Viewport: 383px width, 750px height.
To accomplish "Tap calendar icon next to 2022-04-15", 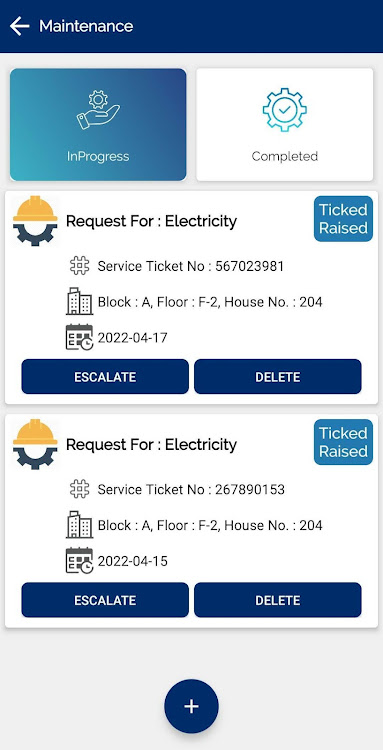I will click(x=79, y=561).
